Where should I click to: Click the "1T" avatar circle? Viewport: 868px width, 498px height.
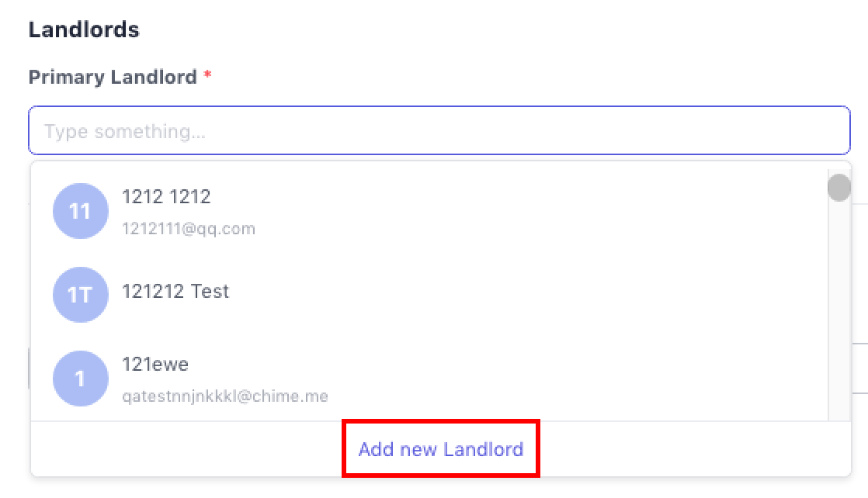pos(80,295)
